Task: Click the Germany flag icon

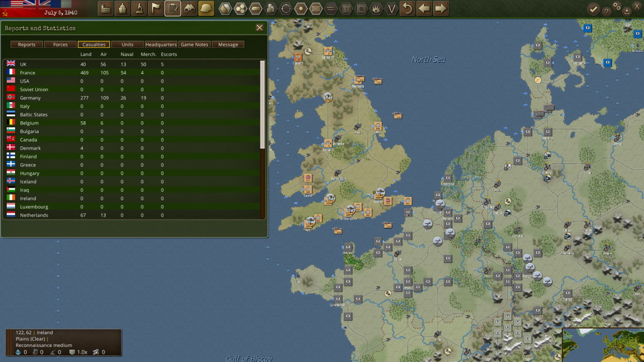Action: pyautogui.click(x=11, y=97)
